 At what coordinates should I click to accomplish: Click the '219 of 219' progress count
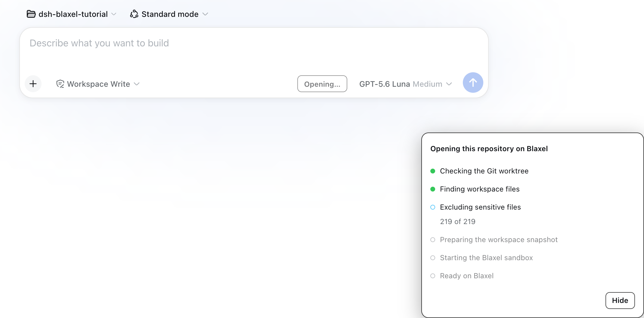click(x=457, y=222)
